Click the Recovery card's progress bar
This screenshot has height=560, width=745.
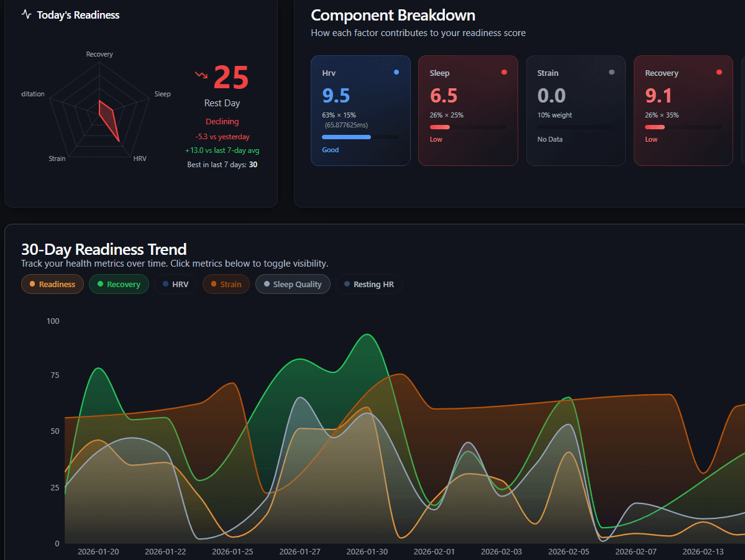683,127
